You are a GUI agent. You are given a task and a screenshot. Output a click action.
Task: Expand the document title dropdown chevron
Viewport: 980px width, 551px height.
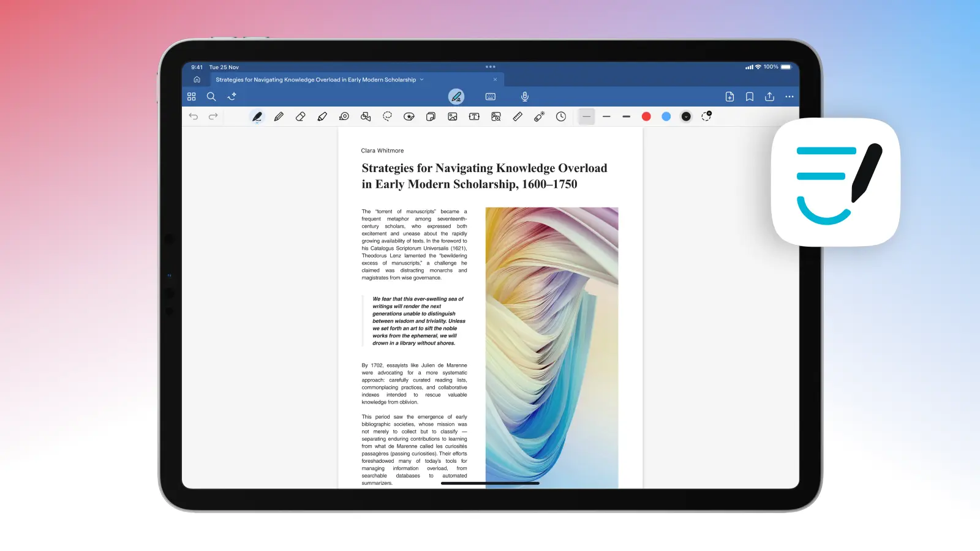tap(421, 80)
